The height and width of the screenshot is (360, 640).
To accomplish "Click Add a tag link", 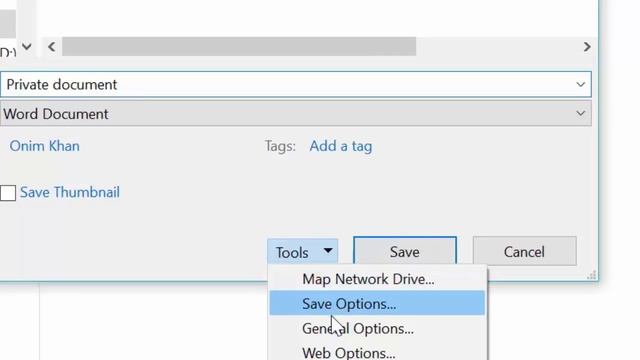I will [340, 146].
